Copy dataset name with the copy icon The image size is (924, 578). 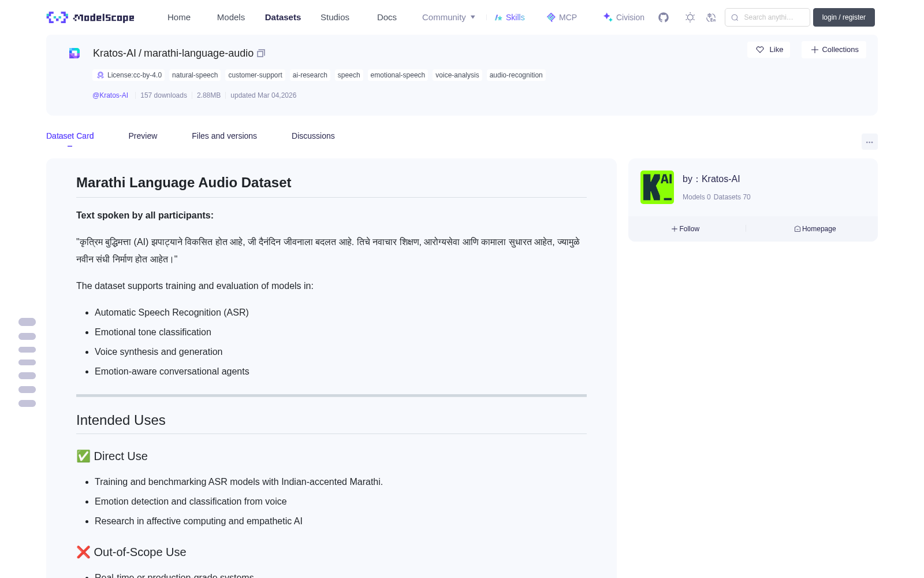261,53
